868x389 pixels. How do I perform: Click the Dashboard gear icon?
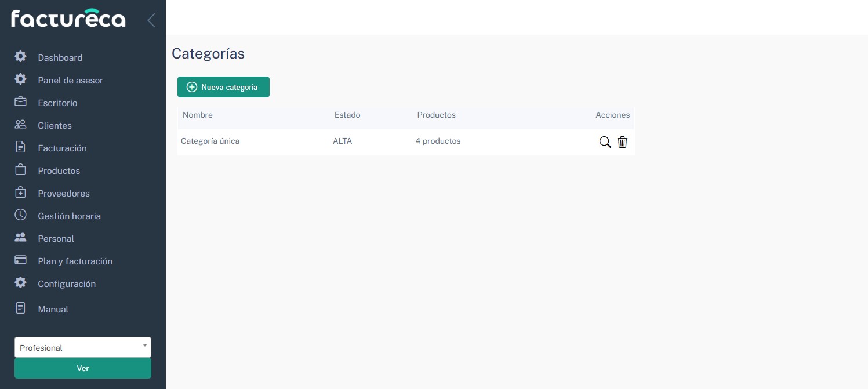[x=20, y=57]
